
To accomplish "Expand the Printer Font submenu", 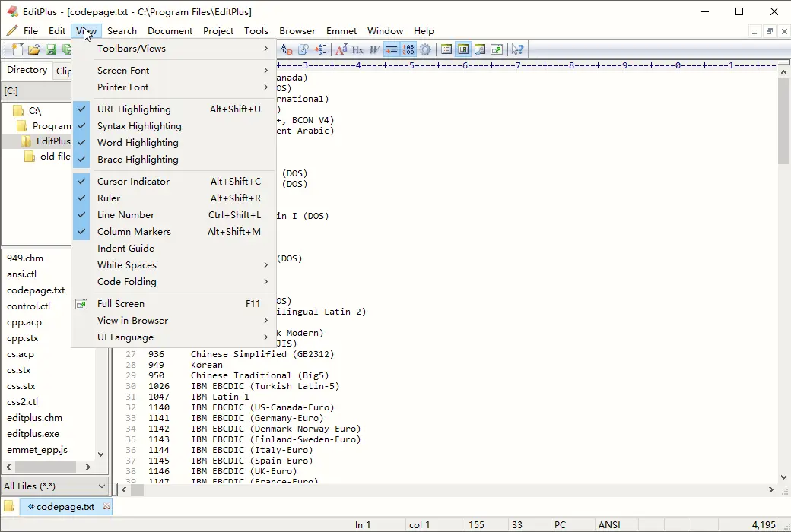I will point(174,87).
